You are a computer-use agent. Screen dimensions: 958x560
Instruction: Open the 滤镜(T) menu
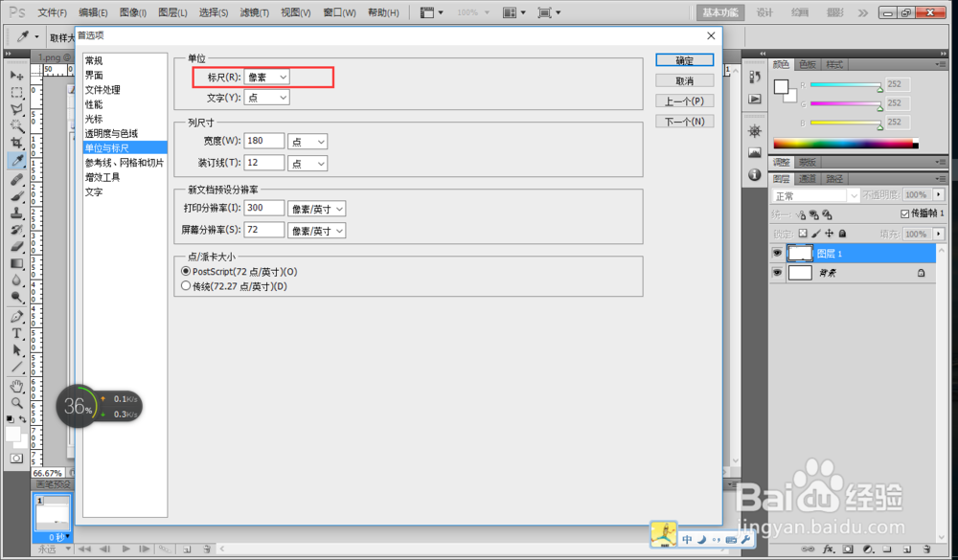pyautogui.click(x=254, y=12)
